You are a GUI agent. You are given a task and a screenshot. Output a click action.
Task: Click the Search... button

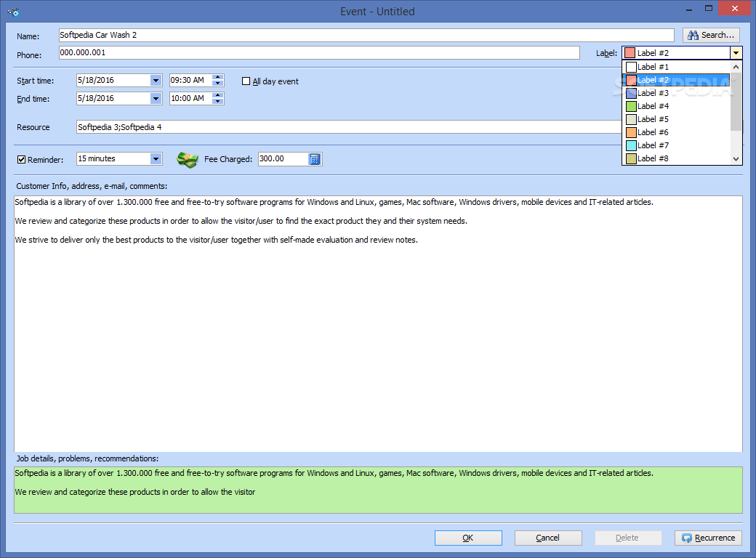click(x=711, y=35)
